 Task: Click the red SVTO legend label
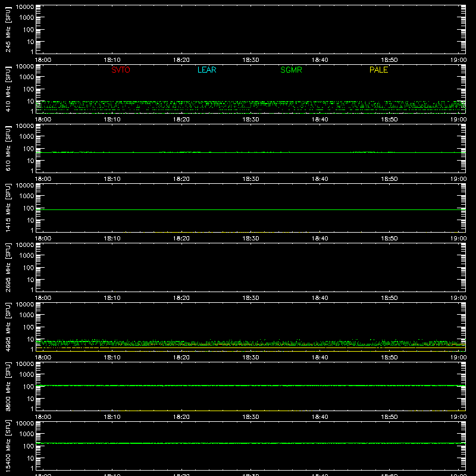pyautogui.click(x=121, y=70)
